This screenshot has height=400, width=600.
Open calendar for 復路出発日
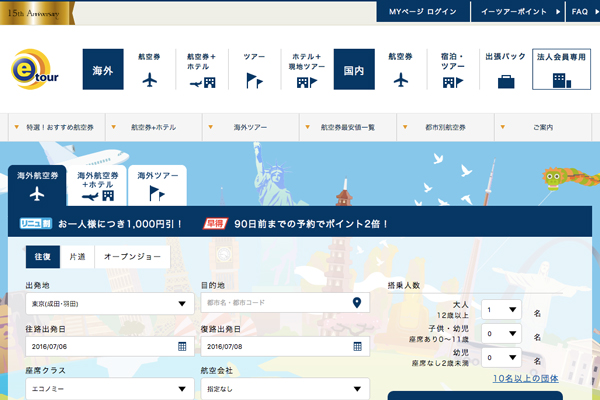click(x=357, y=346)
